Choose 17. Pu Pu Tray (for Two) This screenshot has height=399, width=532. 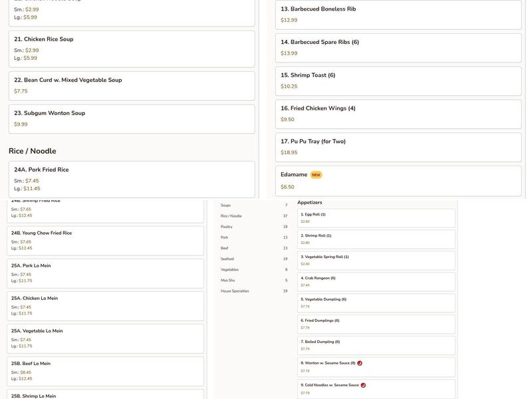tap(398, 147)
